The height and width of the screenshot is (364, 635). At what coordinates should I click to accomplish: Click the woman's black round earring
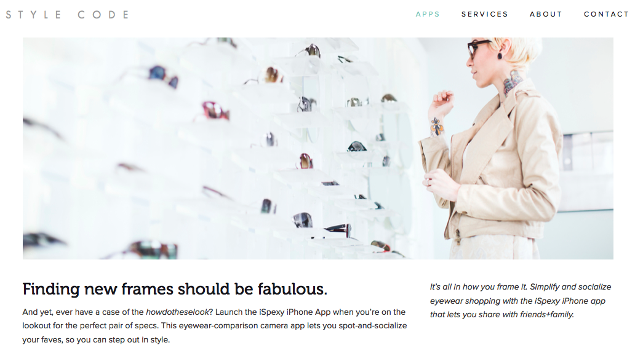500,56
